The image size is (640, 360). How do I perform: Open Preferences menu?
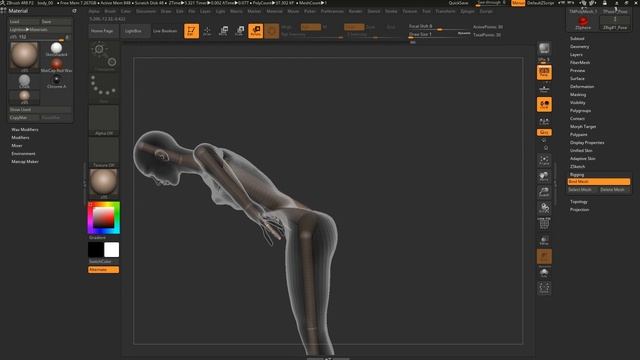pyautogui.click(x=332, y=11)
